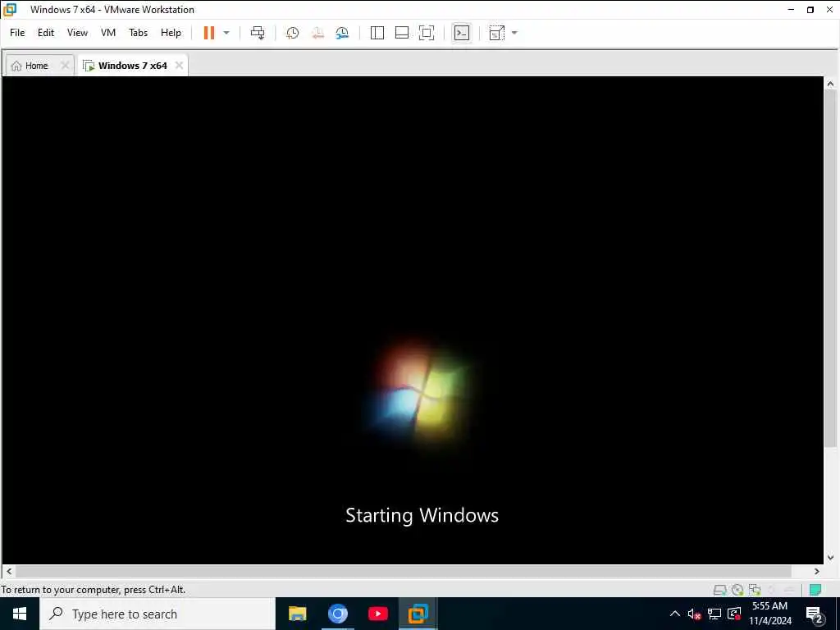The image size is (840, 630).
Task: Open the View menu
Action: 77,33
